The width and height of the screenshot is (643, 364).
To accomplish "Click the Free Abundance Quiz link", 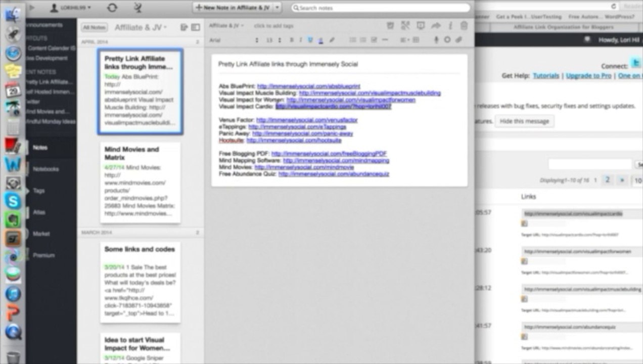I will click(x=334, y=174).
